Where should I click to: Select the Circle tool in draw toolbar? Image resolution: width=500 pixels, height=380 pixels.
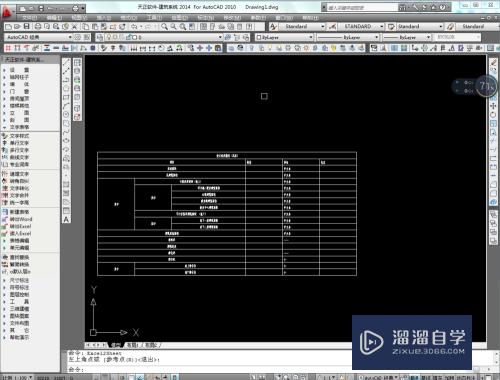(66, 115)
